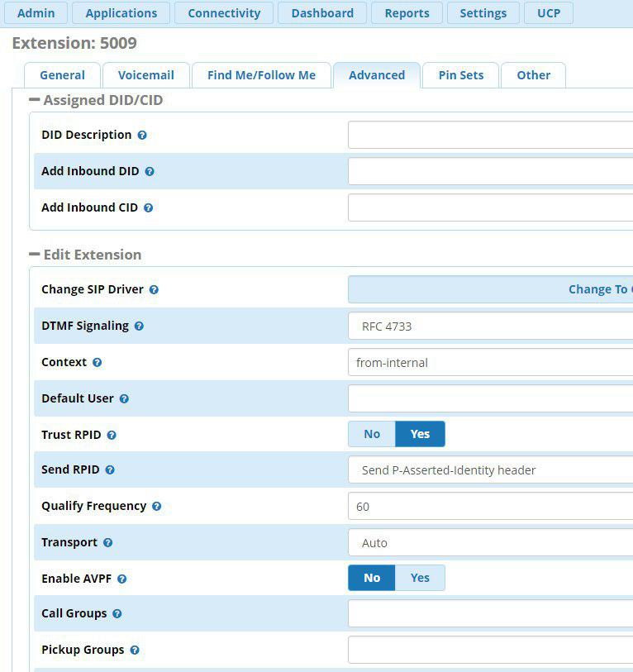Open the Transport dropdown
Viewport: 633px width, 672px height.
491,542
